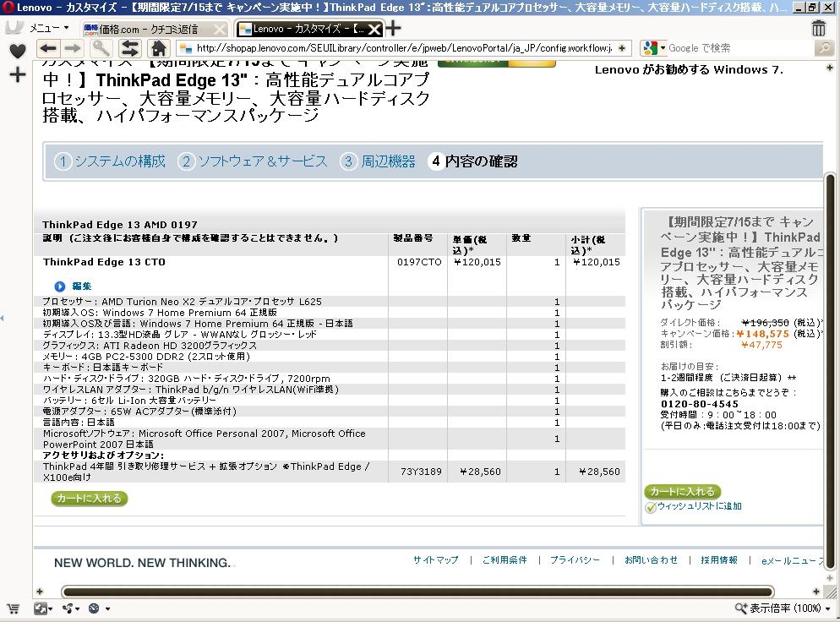Click the left green カートに入れる button
This screenshot has width=840, height=622.
90,499
